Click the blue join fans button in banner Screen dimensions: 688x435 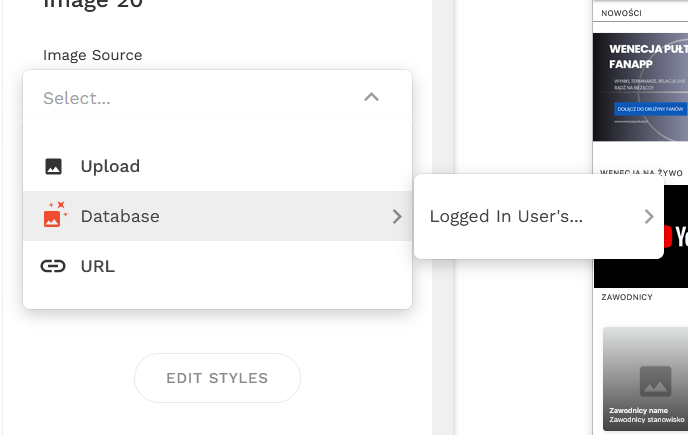click(x=650, y=109)
